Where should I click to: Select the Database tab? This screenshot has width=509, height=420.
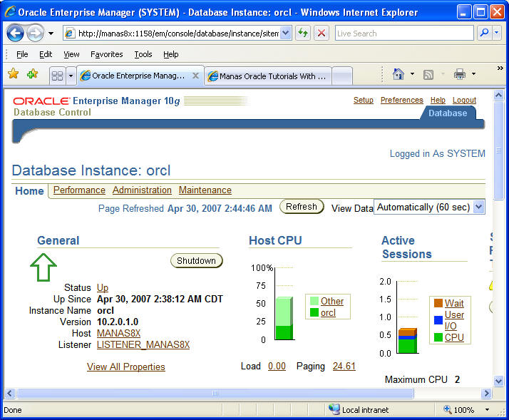click(448, 113)
